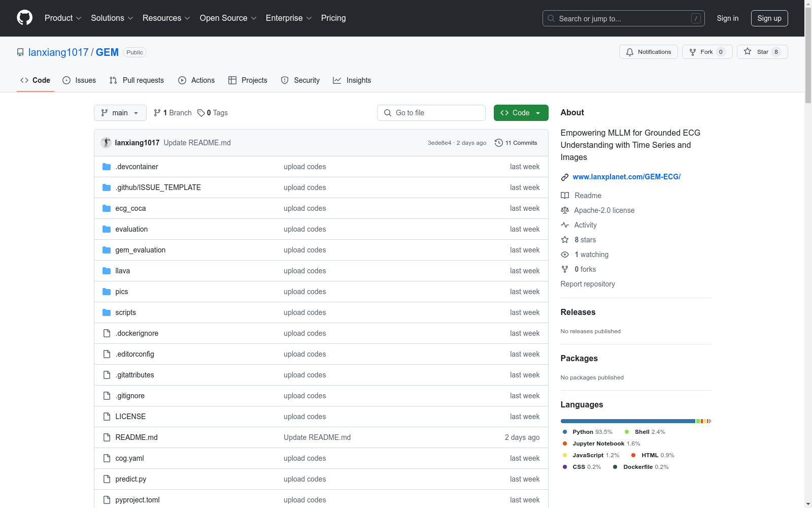Viewport: 812px width, 508px height.
Task: Star the GEM repository
Action: click(762, 52)
